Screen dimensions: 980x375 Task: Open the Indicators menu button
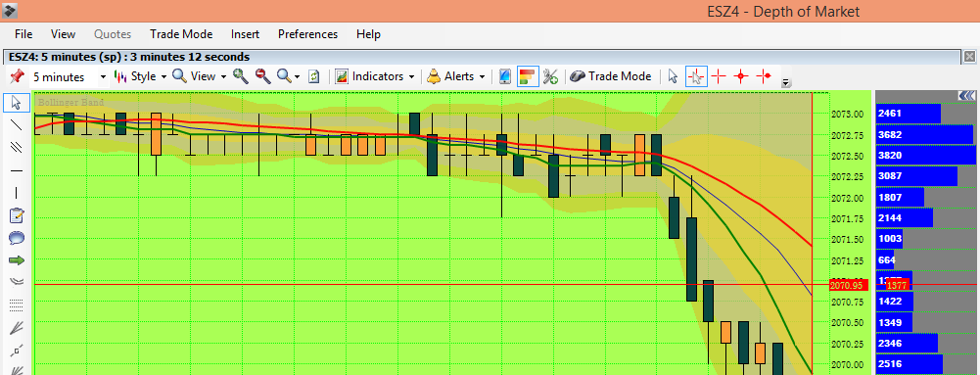(x=375, y=76)
